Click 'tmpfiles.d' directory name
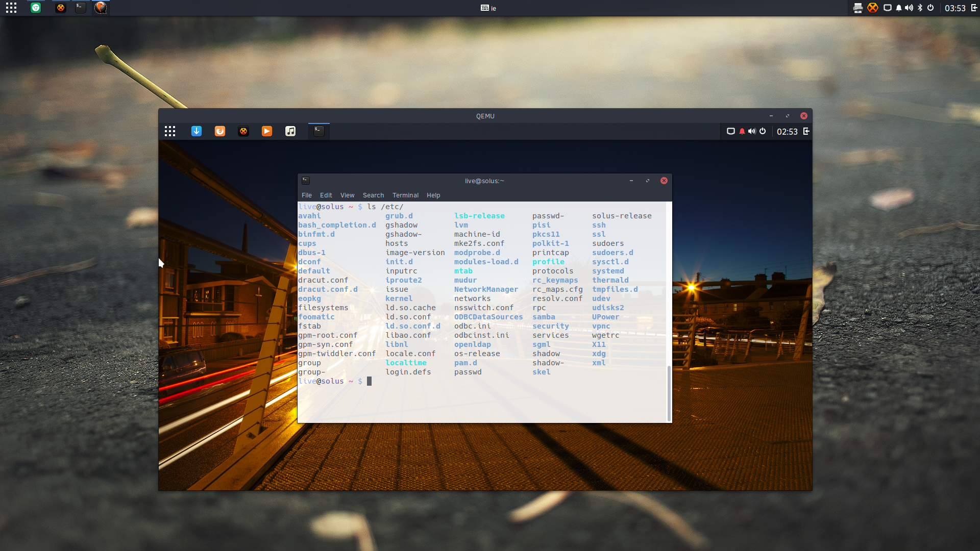The height and width of the screenshot is (551, 980). 615,289
